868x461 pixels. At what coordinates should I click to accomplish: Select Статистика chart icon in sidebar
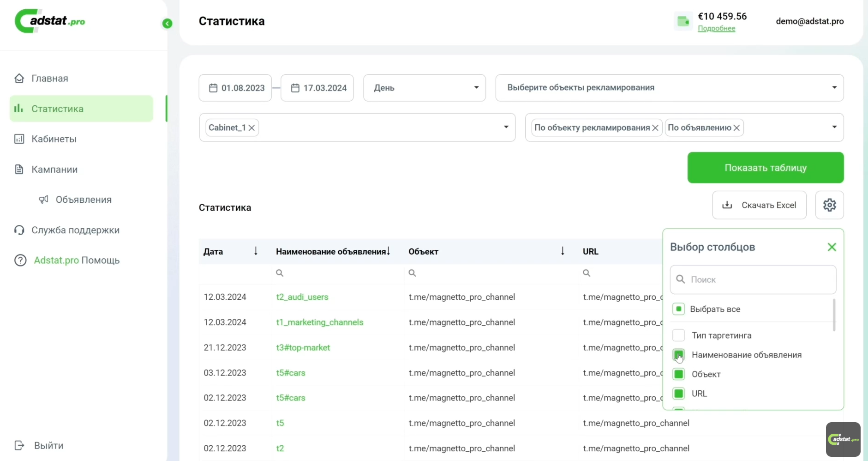[x=19, y=108]
